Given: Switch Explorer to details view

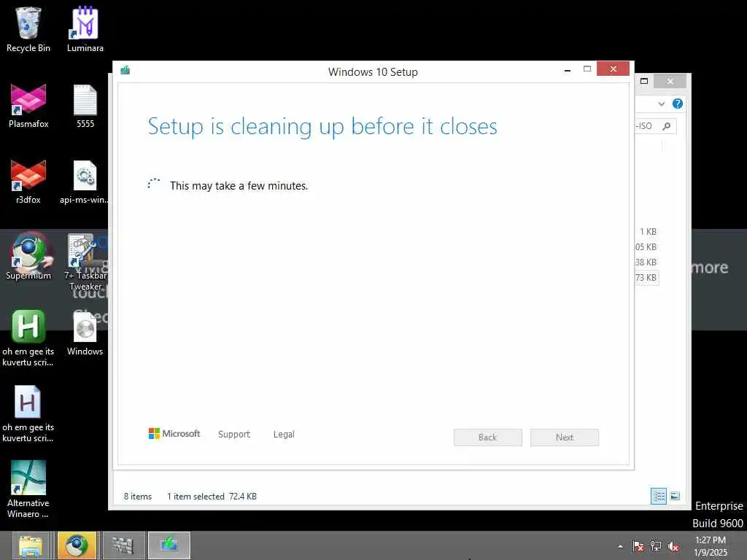Looking at the screenshot, I should [659, 496].
